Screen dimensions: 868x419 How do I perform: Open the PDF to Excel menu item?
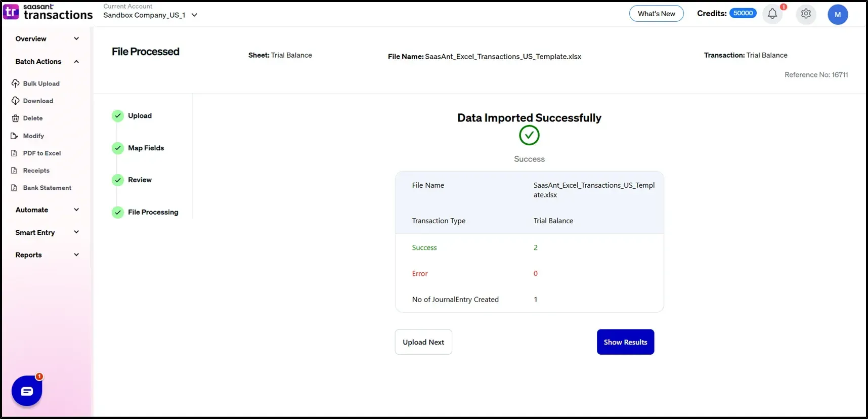click(42, 153)
